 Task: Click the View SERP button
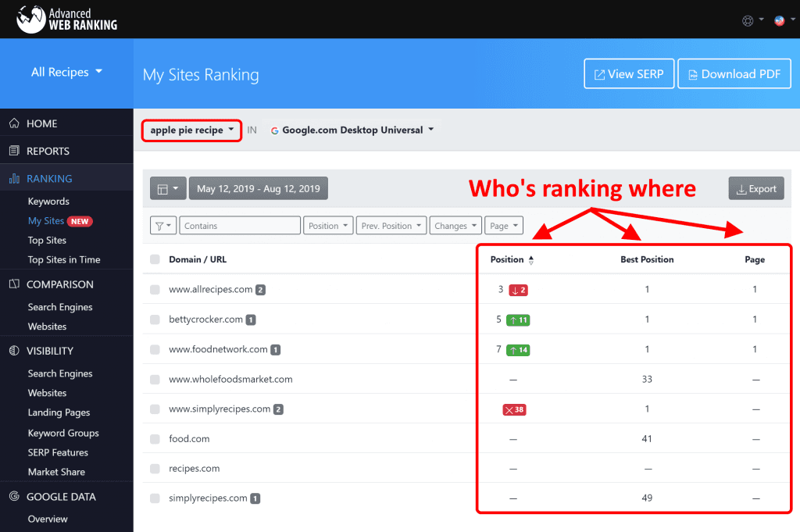point(629,74)
